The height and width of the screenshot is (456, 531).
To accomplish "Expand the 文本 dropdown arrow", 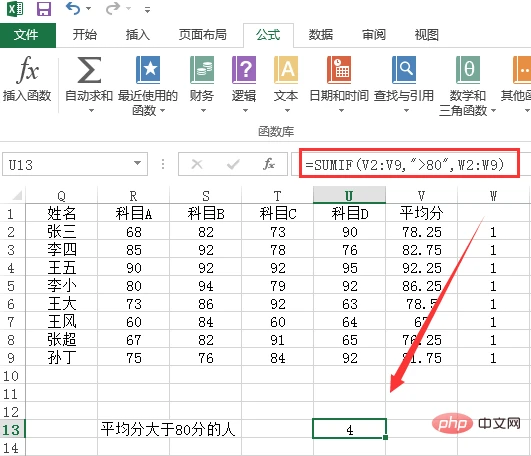I will tap(287, 110).
